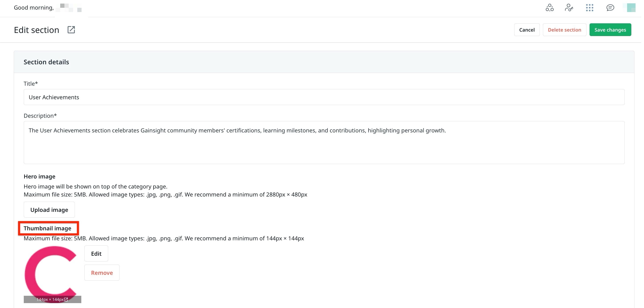The image size is (644, 308).
Task: Click the Cancel button
Action: [526, 30]
